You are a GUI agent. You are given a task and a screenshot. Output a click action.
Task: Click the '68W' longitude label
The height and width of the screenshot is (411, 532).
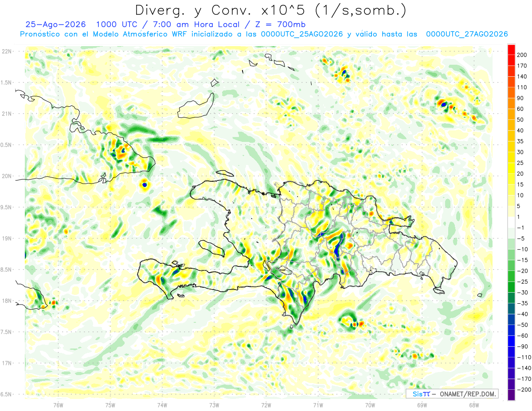pos(474,405)
